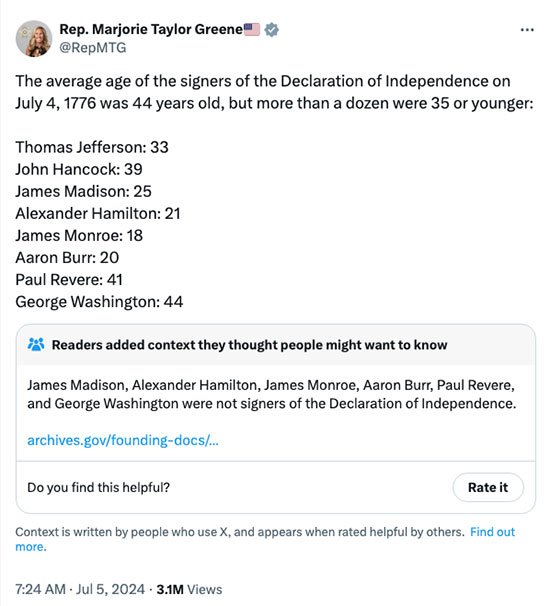Click the blue verified checkmark badge

pyautogui.click(x=272, y=29)
